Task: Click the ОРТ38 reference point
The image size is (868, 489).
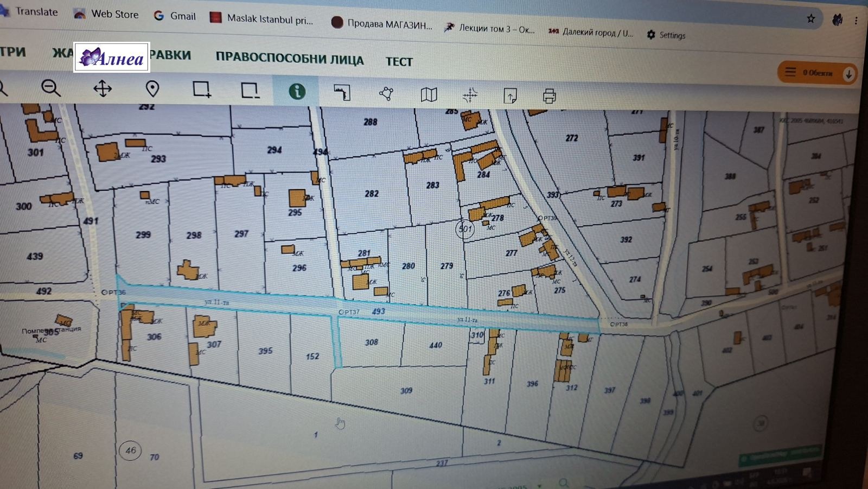Action: [618, 324]
